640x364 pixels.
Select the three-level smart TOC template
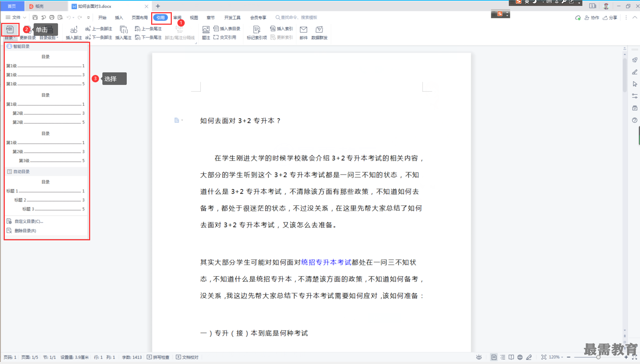(x=45, y=147)
